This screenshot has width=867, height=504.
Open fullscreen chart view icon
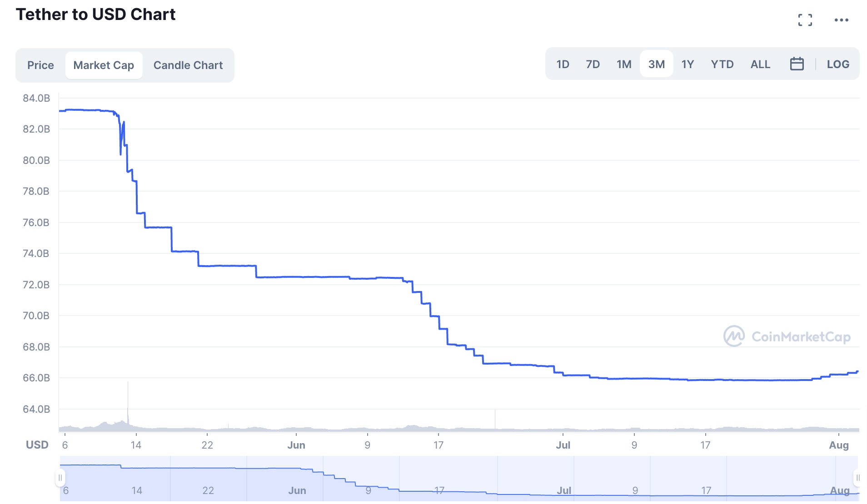tap(805, 20)
